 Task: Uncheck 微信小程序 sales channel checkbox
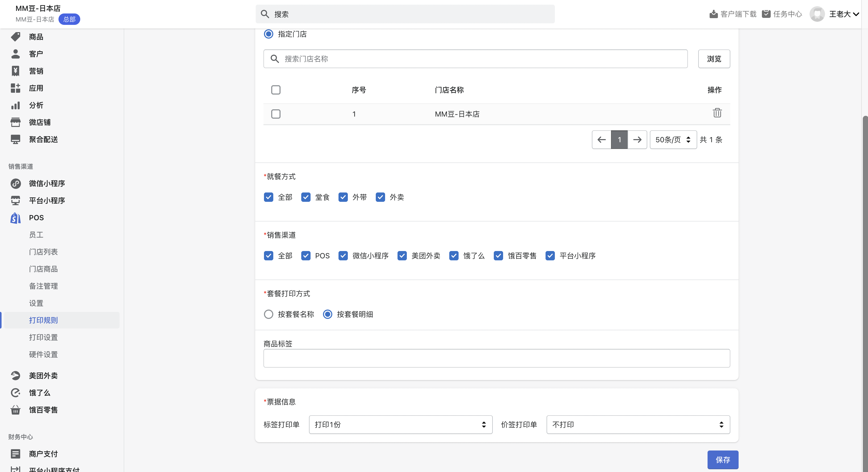coord(343,256)
